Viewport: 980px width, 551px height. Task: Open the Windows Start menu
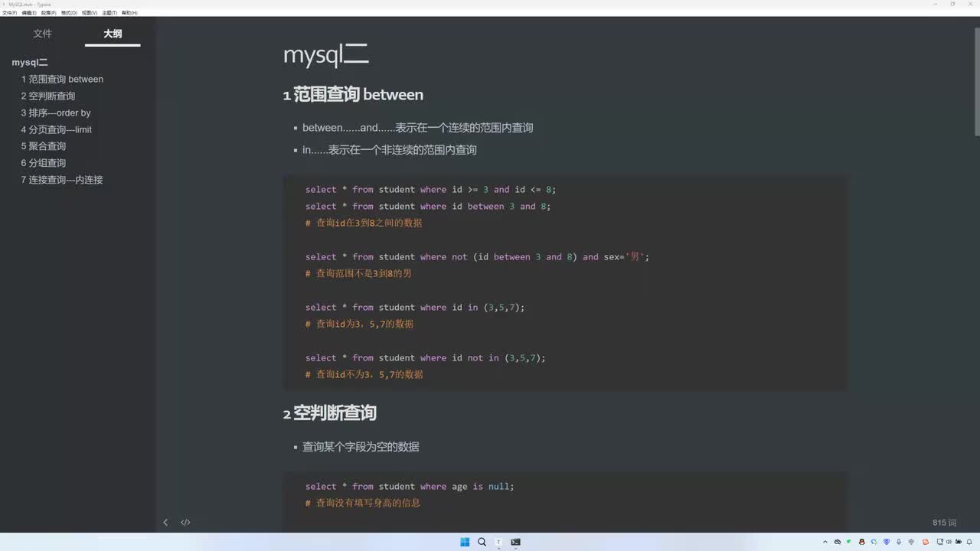465,542
